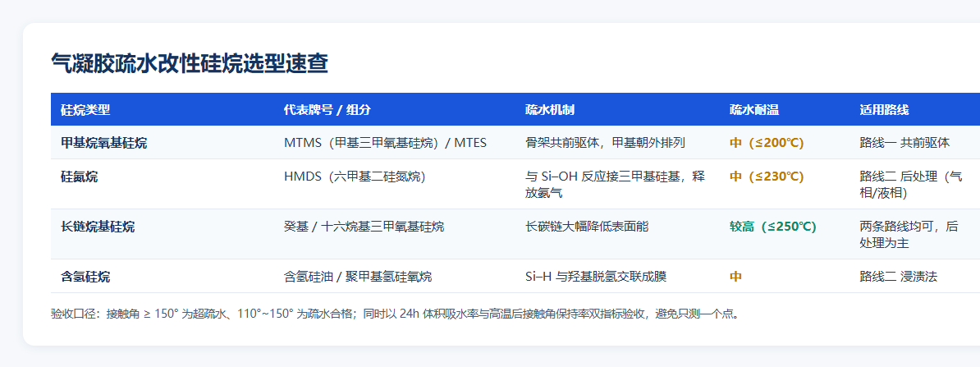Viewport: 980px width, 367px height.
Task: Select the 硅氮烷 row label
Action: coord(80,177)
